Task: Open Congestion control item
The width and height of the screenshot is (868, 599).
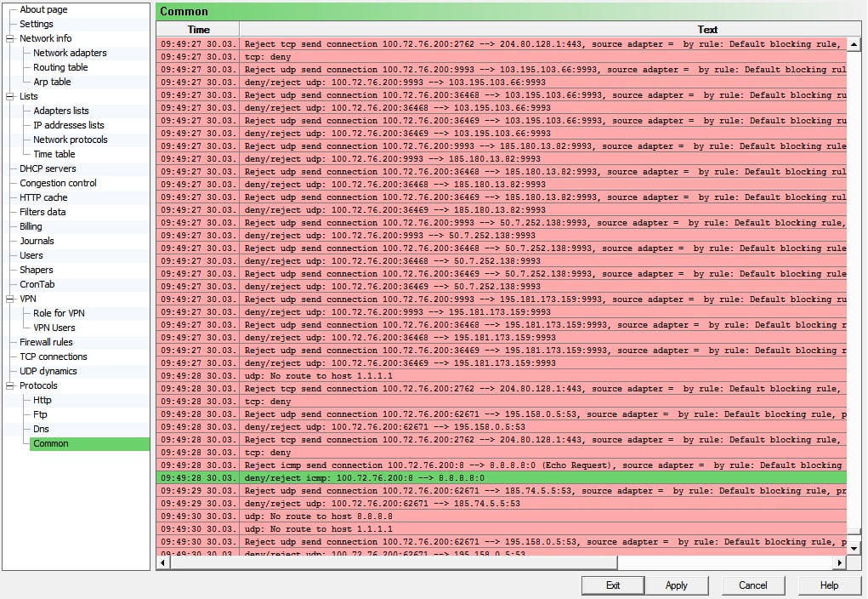Action: click(x=58, y=183)
